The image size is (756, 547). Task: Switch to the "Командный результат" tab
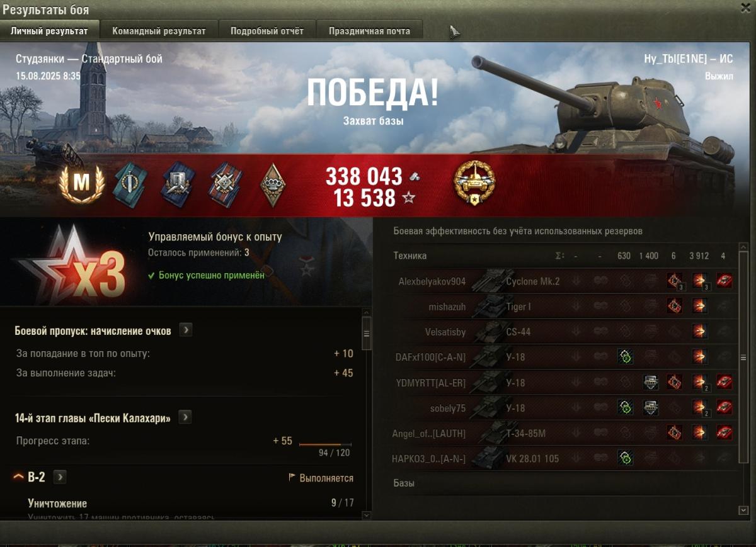pyautogui.click(x=159, y=31)
